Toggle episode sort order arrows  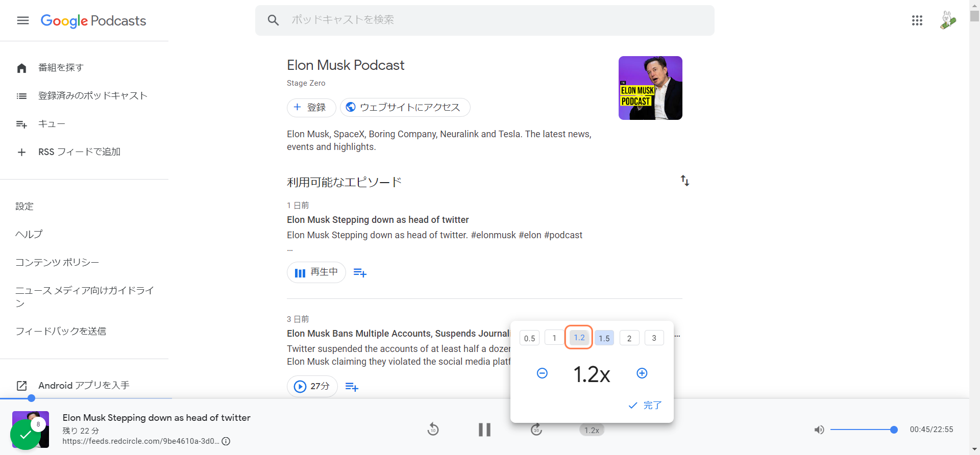[x=685, y=181]
